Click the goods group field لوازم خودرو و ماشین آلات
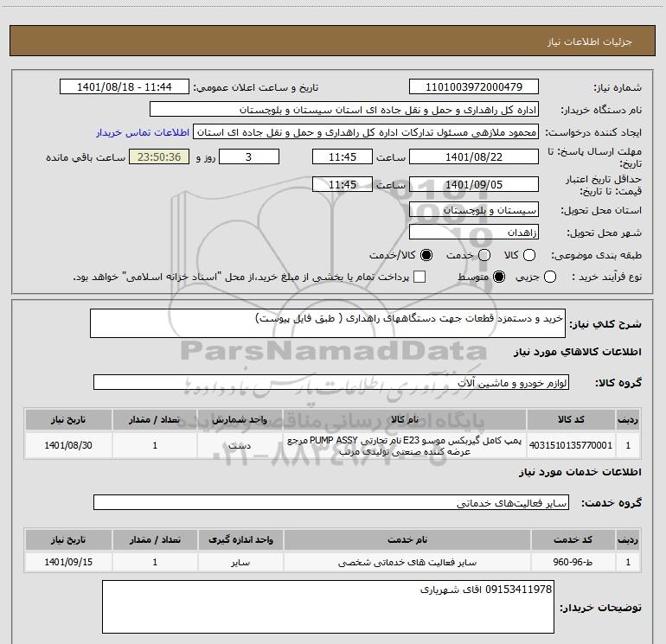 tap(331, 382)
